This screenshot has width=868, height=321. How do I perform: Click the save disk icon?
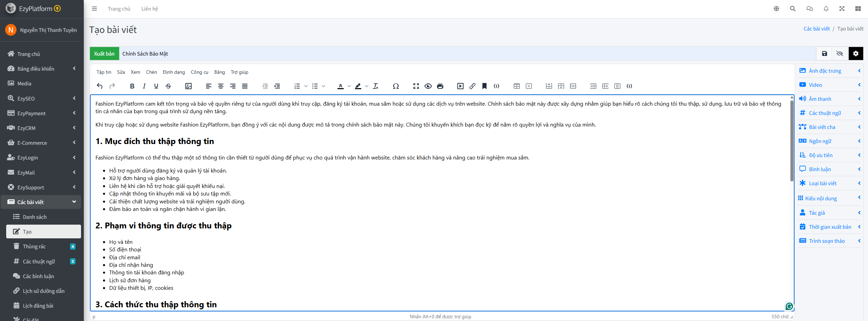pos(824,53)
